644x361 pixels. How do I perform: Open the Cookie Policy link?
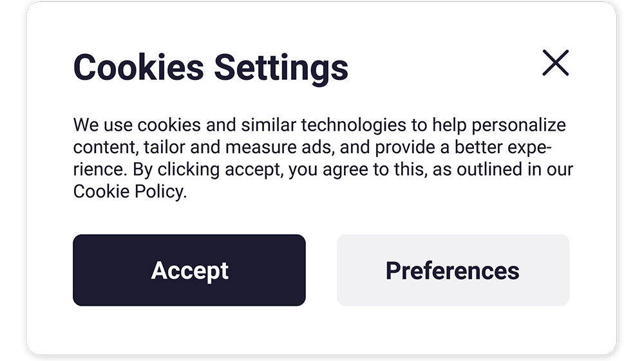coord(128,192)
